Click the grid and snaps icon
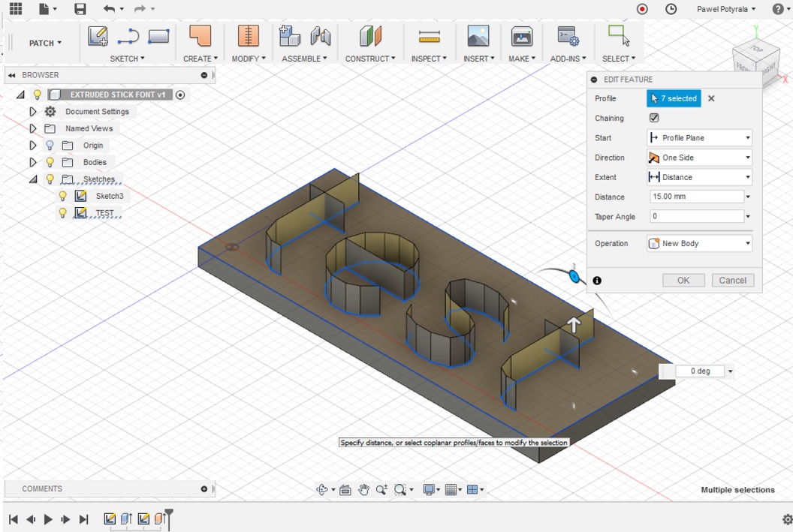 [x=452, y=489]
